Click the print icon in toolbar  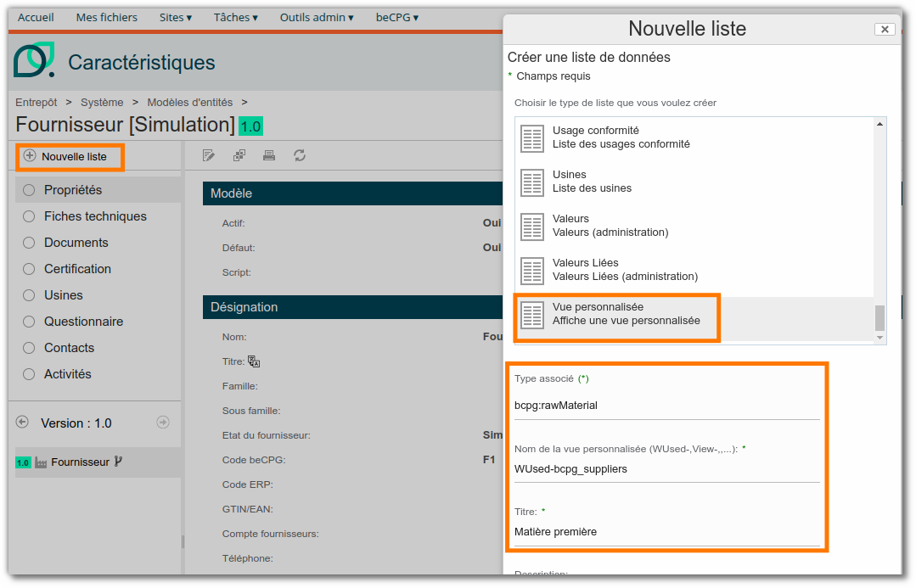click(269, 155)
